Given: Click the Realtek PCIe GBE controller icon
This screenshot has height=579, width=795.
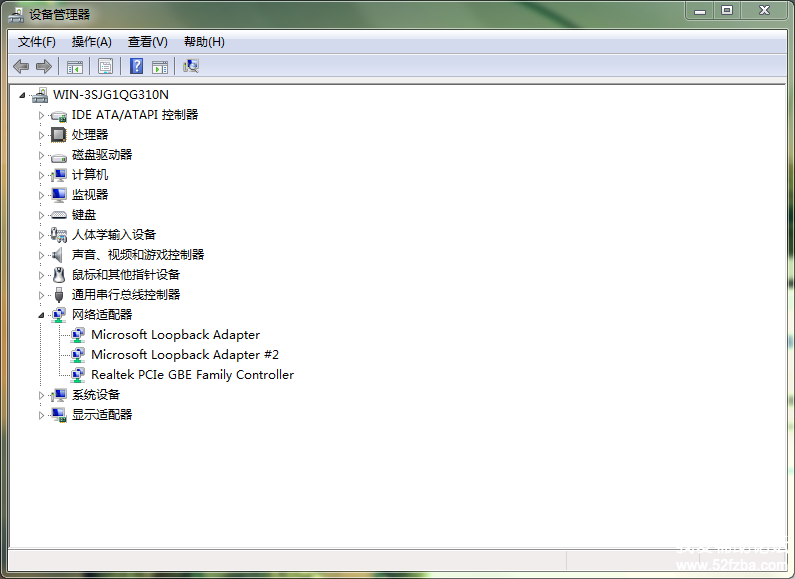Looking at the screenshot, I should click(x=78, y=375).
